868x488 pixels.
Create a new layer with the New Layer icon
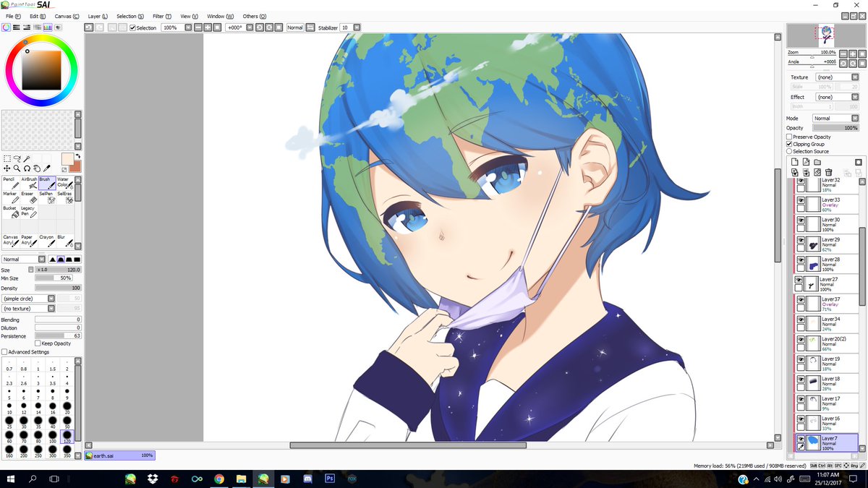(x=794, y=162)
